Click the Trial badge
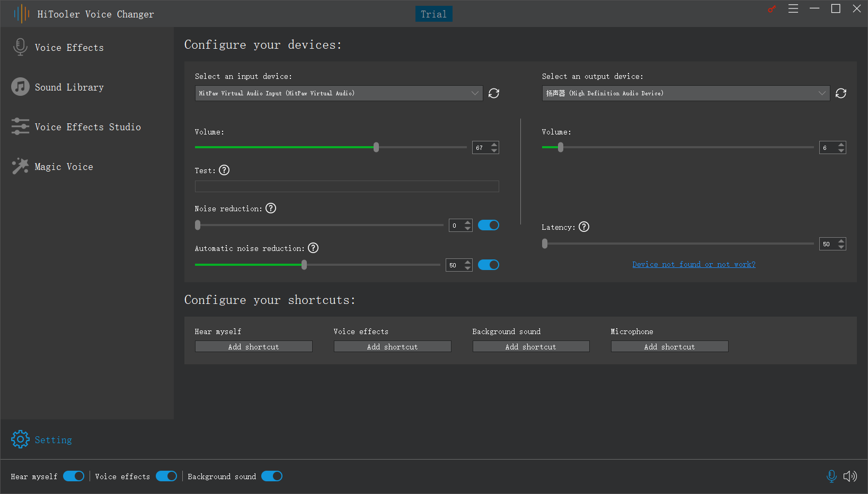This screenshot has width=868, height=494. pyautogui.click(x=433, y=14)
